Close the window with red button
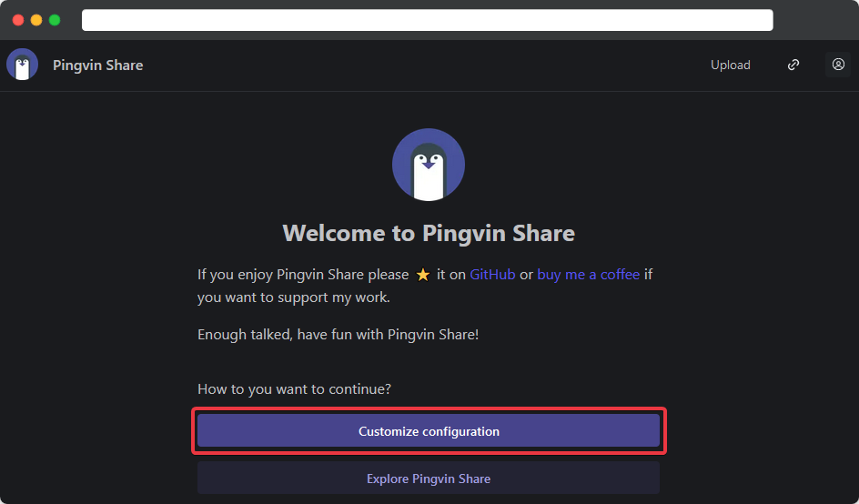This screenshot has height=504, width=859. (x=18, y=20)
